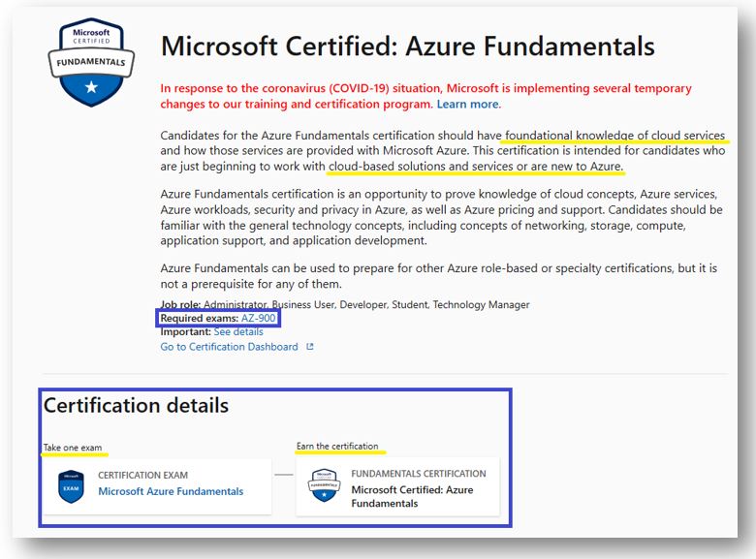The height and width of the screenshot is (559, 756).
Task: Click the blue EXAM badge icon
Action: [x=71, y=486]
